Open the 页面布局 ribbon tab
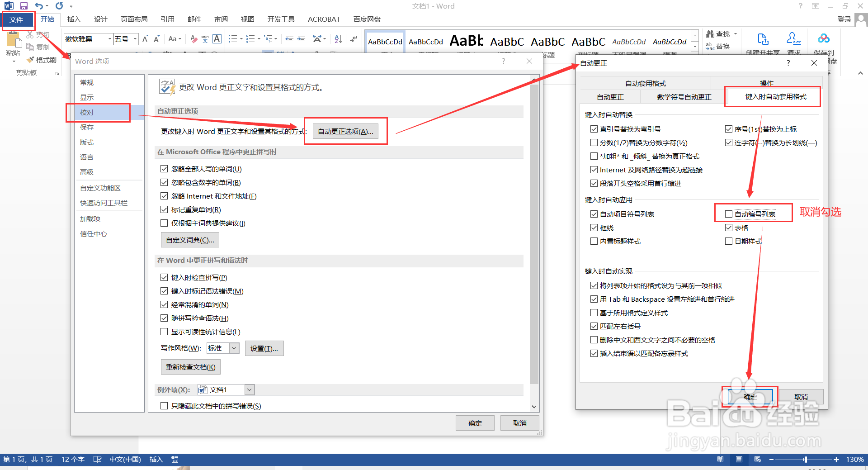The width and height of the screenshot is (868, 470). click(x=134, y=19)
